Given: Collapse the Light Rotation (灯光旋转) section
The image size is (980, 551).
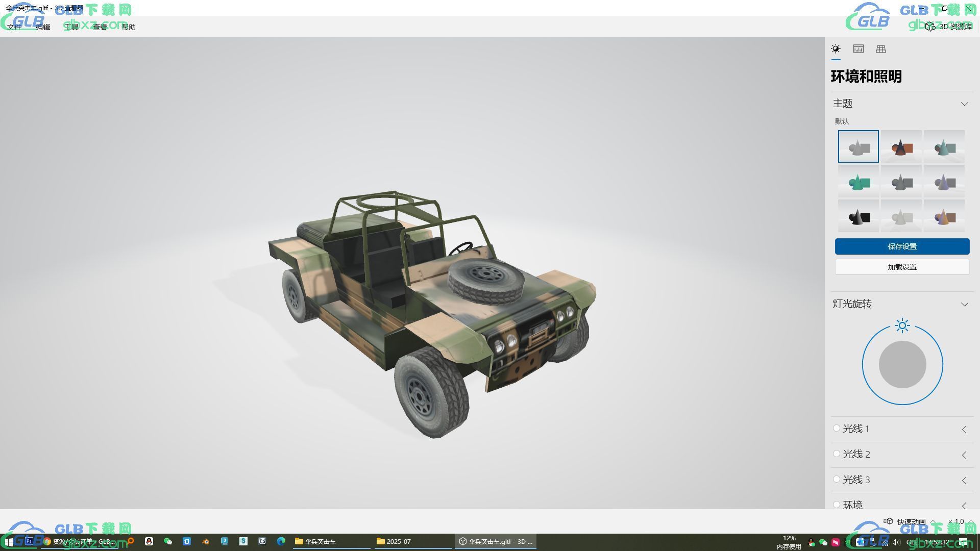Looking at the screenshot, I should pyautogui.click(x=964, y=304).
